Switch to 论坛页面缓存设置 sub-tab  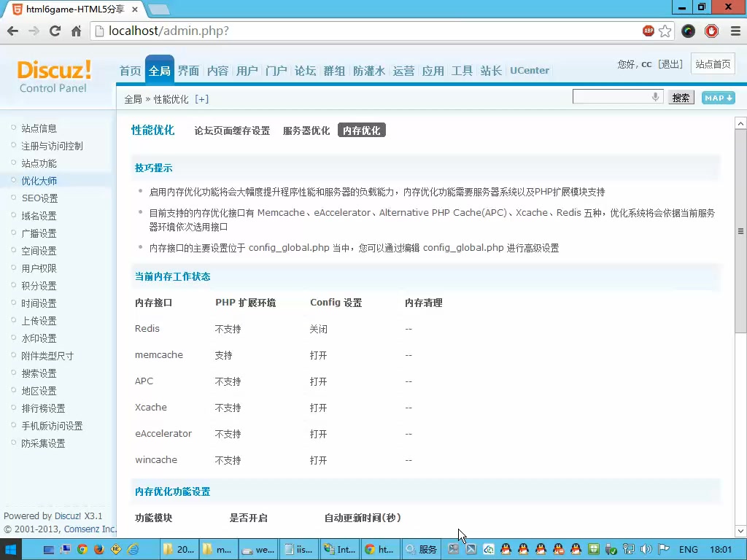[232, 131]
